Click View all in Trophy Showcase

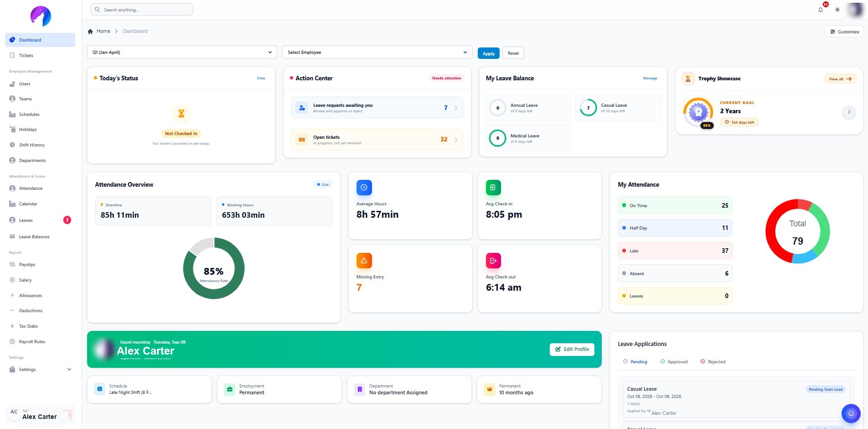click(841, 79)
